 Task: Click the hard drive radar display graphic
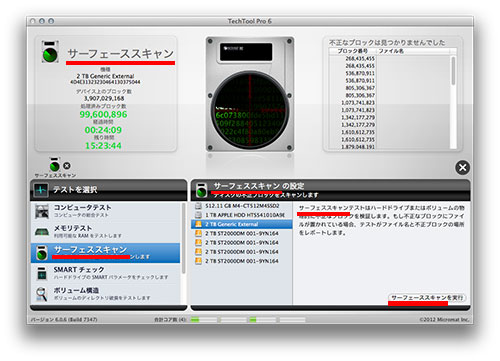(x=250, y=94)
